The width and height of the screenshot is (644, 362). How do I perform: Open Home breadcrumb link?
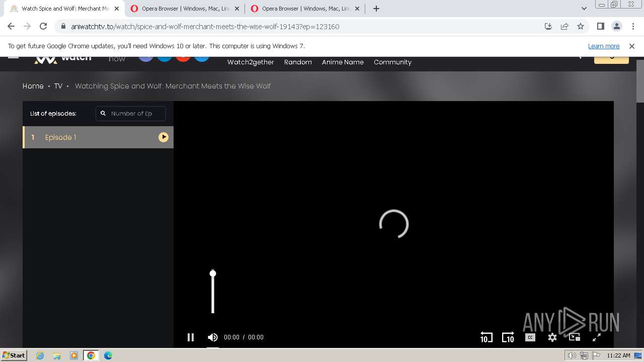point(33,86)
